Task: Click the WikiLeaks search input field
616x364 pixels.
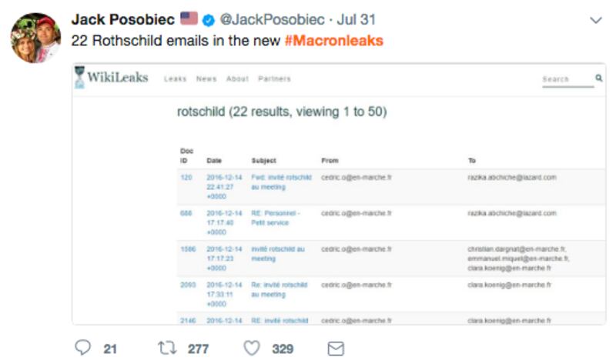Action: pos(566,79)
